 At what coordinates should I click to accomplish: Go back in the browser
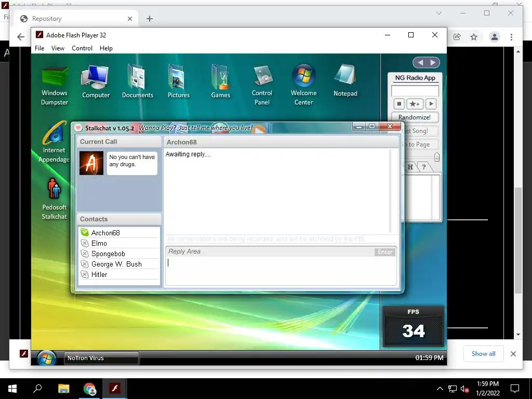(x=21, y=37)
